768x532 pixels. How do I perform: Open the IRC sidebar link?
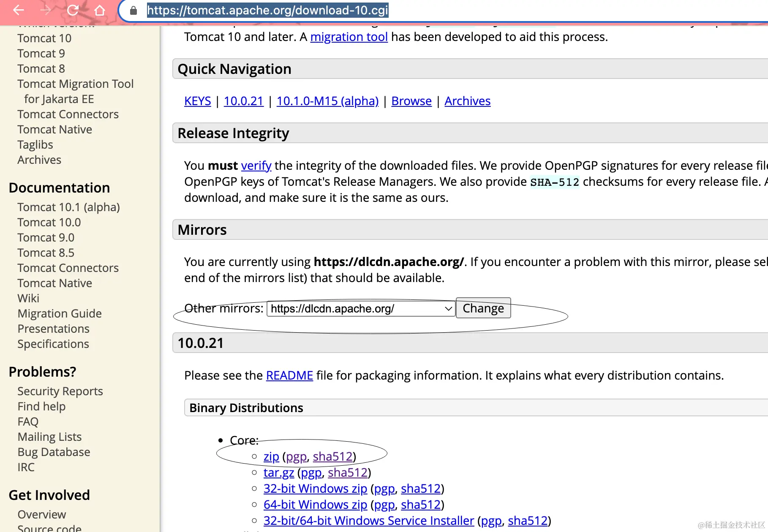(x=26, y=467)
